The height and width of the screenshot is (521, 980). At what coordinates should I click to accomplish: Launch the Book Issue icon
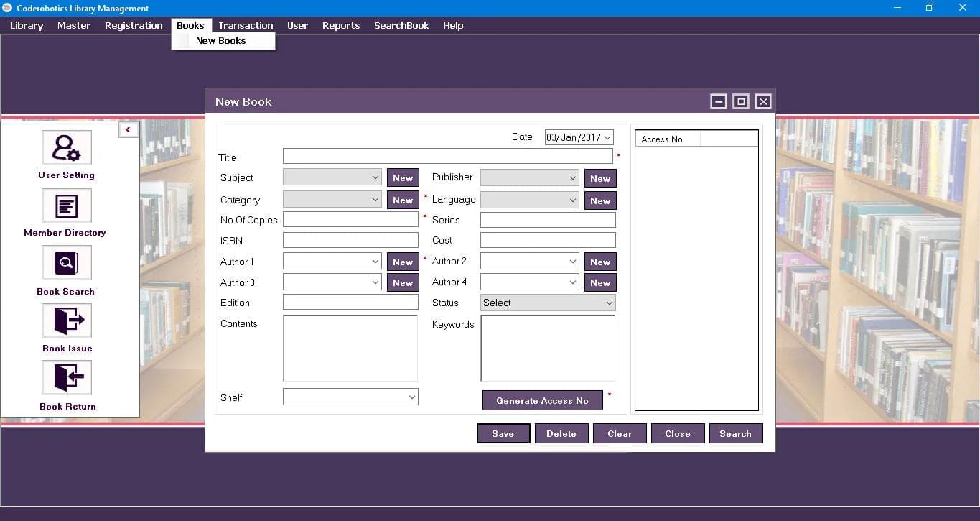click(66, 321)
